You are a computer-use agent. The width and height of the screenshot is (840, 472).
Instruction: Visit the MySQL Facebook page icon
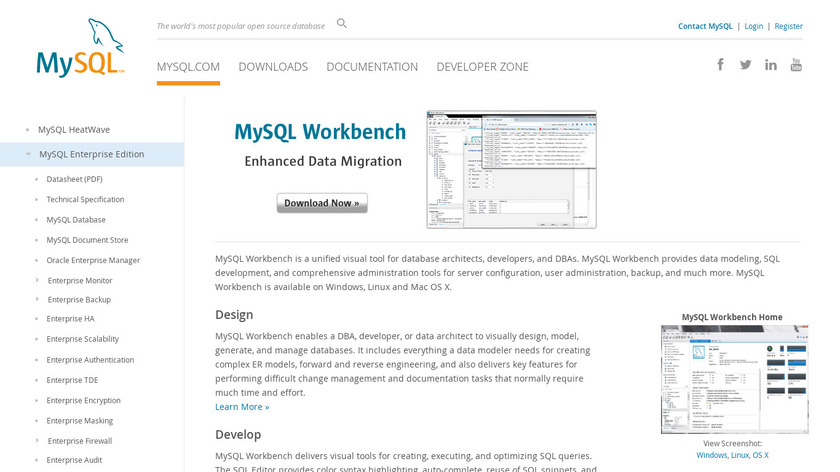pos(721,65)
